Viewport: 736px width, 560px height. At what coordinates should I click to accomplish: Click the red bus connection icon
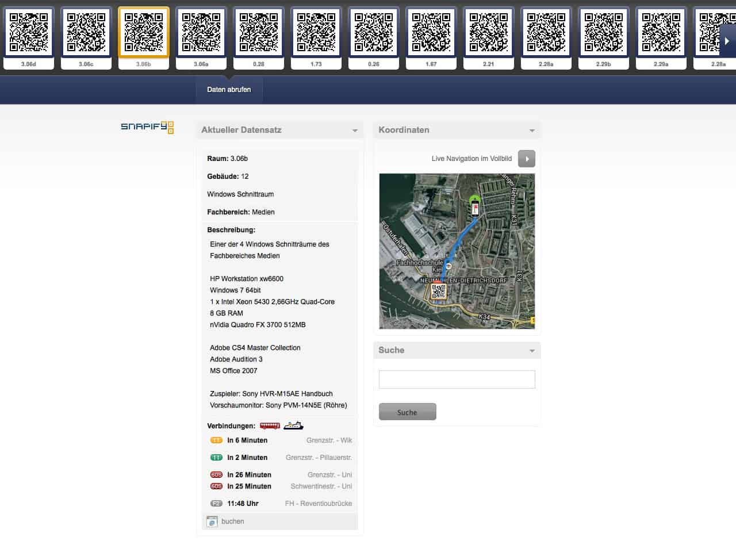click(x=270, y=425)
